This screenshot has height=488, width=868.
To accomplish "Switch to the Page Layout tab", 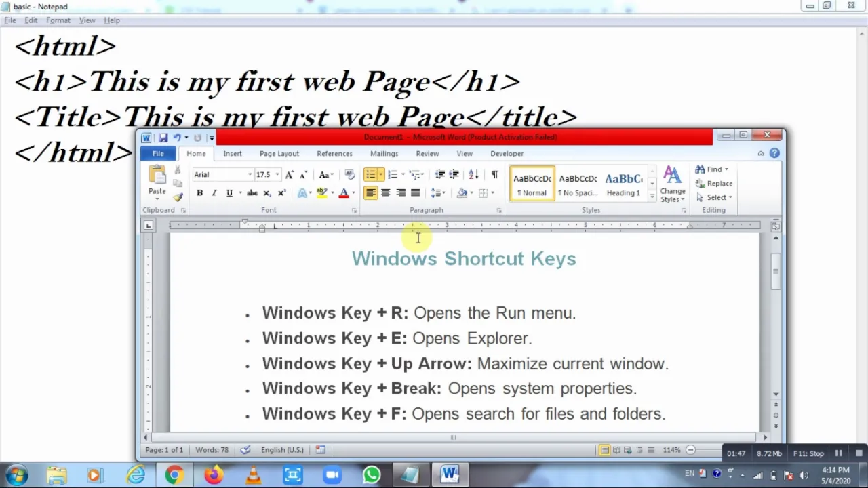I will (279, 154).
